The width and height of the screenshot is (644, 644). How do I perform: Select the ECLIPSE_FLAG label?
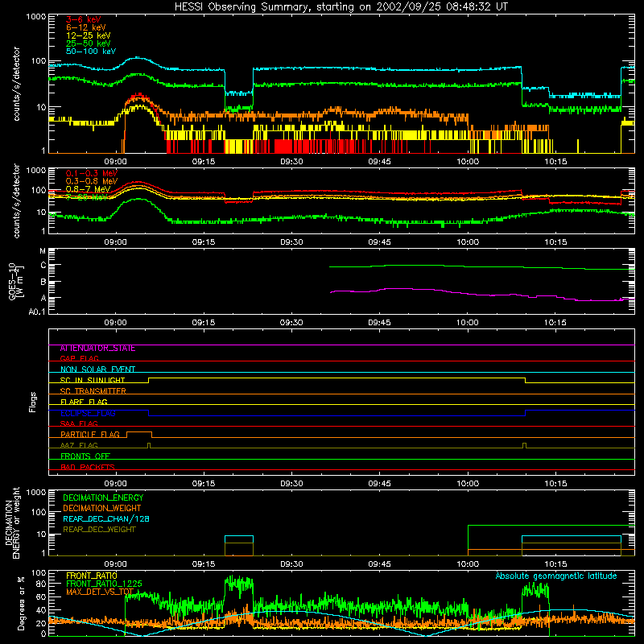point(88,413)
